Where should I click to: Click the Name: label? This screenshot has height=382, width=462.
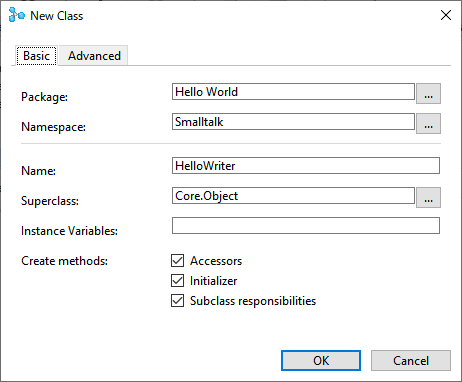pos(38,171)
